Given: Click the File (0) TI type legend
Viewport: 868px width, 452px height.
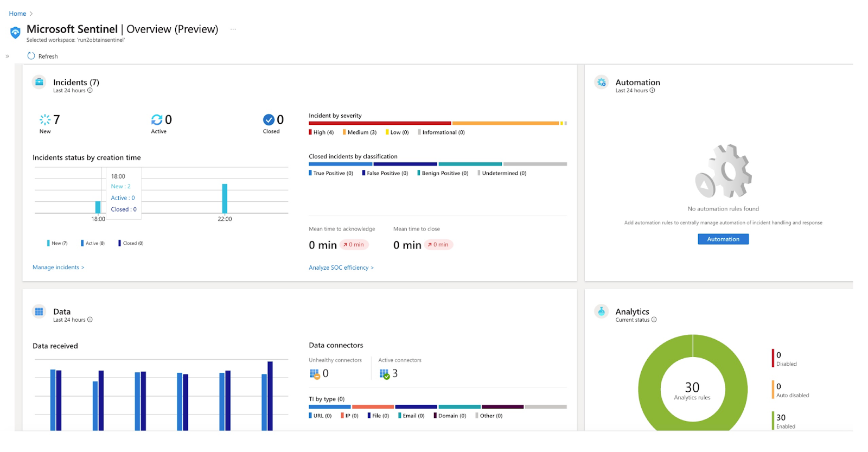Looking at the screenshot, I should 379,416.
